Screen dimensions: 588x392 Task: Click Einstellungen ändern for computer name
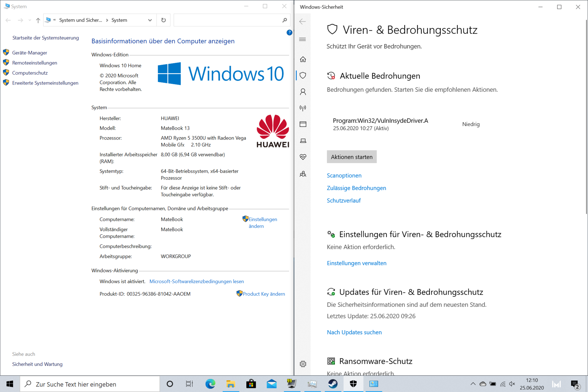(263, 222)
